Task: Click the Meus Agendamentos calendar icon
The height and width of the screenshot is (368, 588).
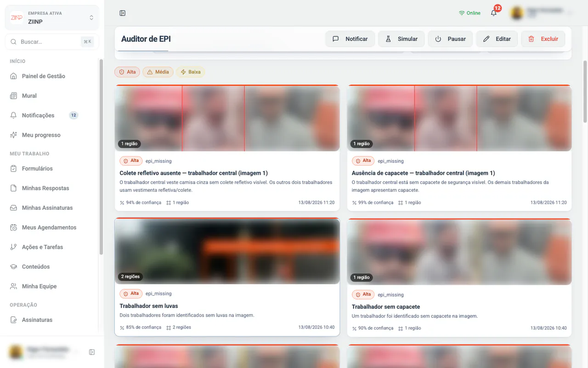Action: pos(13,228)
